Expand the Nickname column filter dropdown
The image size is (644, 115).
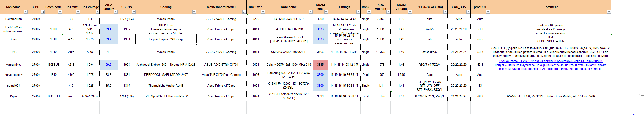point(25,12)
